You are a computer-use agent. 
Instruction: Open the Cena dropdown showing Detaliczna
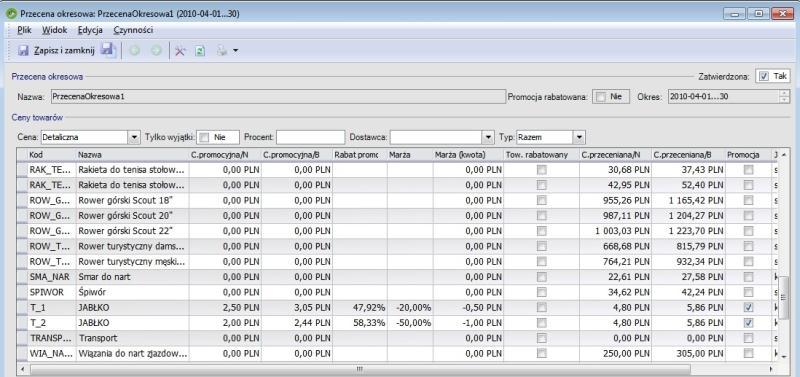pyautogui.click(x=134, y=137)
